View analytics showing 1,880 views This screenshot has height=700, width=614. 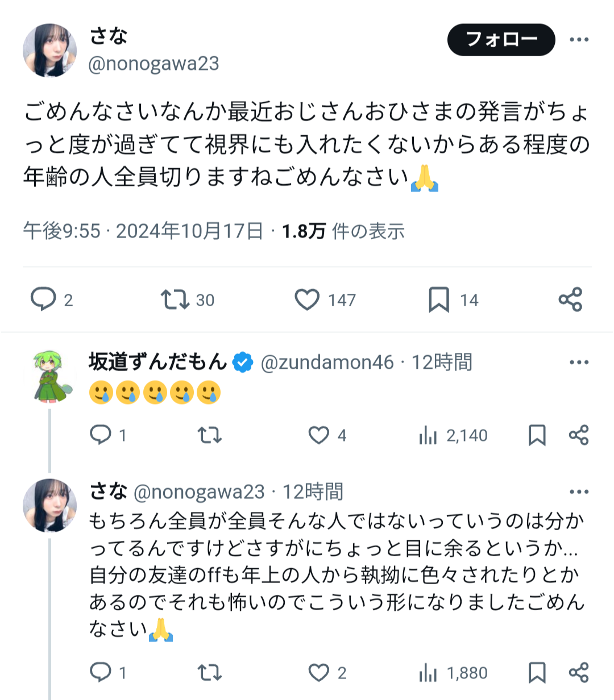tap(453, 673)
